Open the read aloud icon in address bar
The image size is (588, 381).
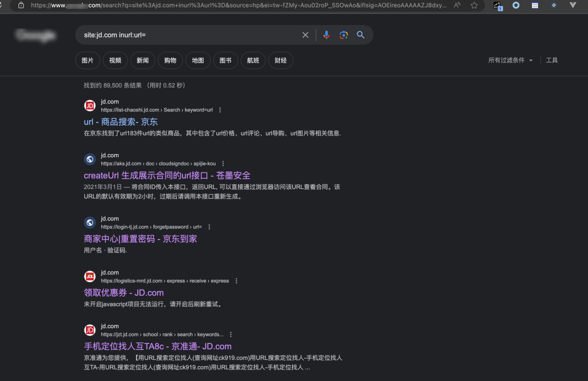pos(457,5)
